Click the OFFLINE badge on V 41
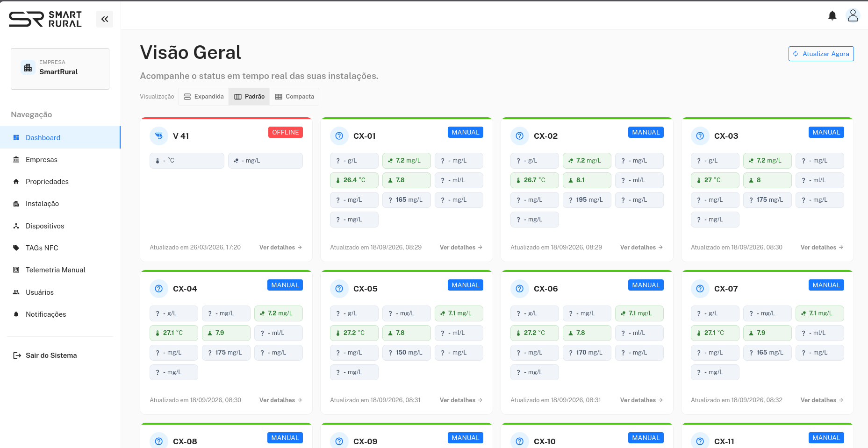Screen dimensions: 868x448 tap(286, 132)
